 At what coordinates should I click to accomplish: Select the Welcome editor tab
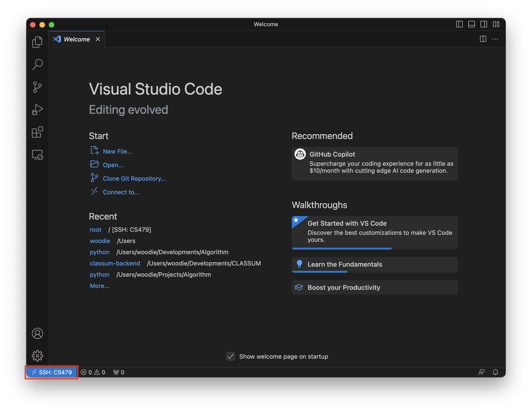point(77,39)
